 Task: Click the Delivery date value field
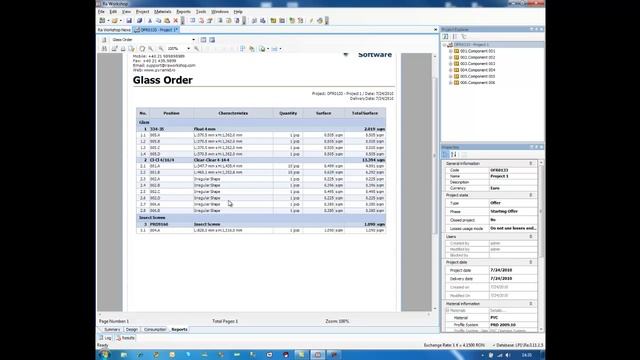click(513, 279)
